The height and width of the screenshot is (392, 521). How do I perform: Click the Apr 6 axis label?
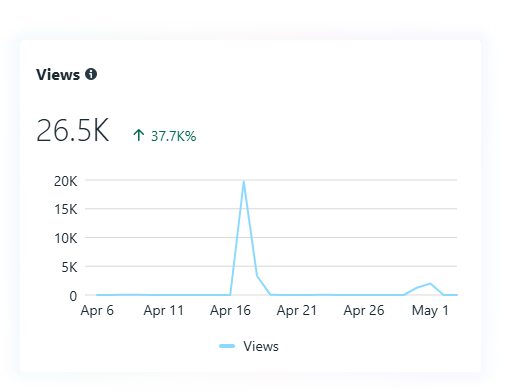point(97,311)
